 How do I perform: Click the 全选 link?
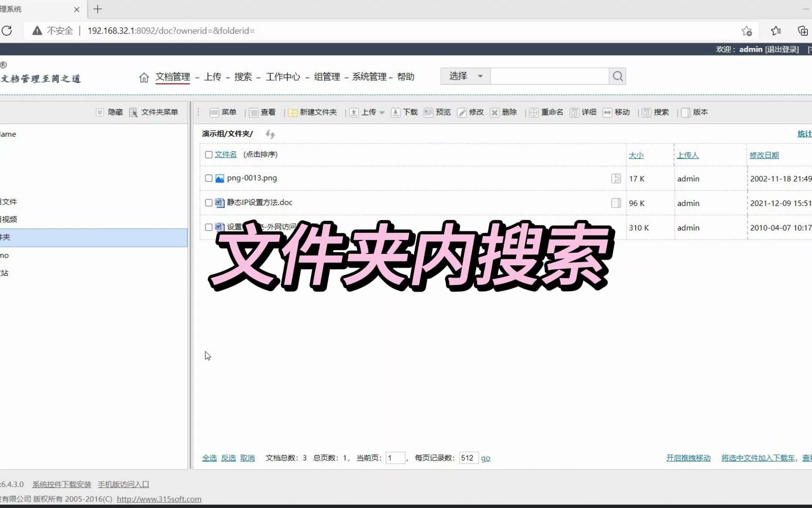210,458
